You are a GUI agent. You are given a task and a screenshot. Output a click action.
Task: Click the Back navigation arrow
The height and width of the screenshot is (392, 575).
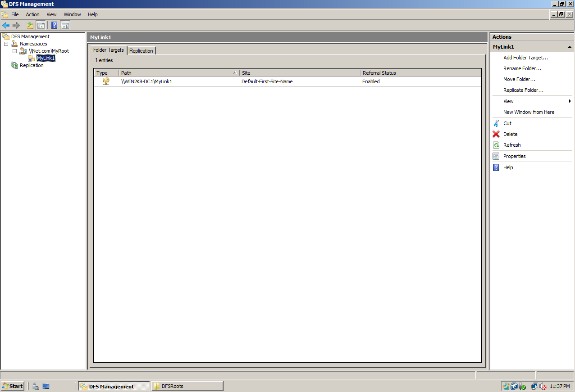[x=6, y=25]
